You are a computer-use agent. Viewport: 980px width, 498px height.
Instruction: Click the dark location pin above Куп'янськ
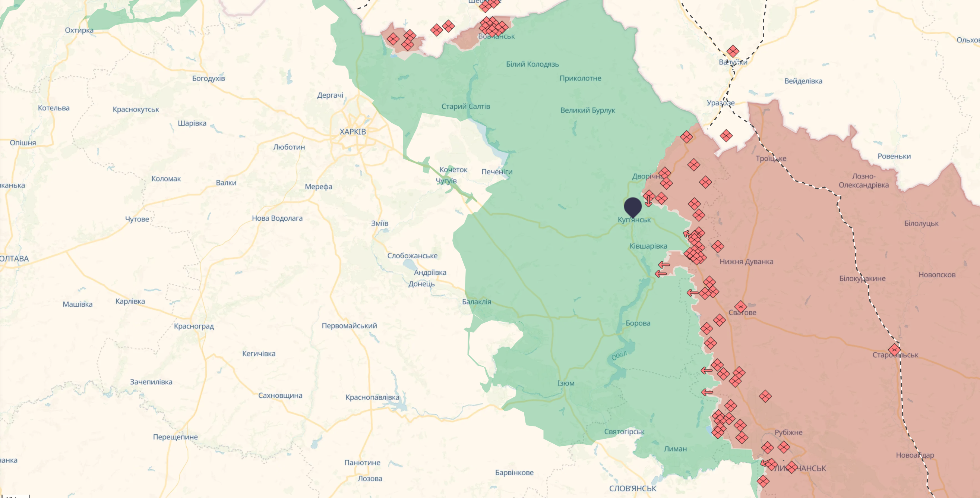tap(633, 207)
